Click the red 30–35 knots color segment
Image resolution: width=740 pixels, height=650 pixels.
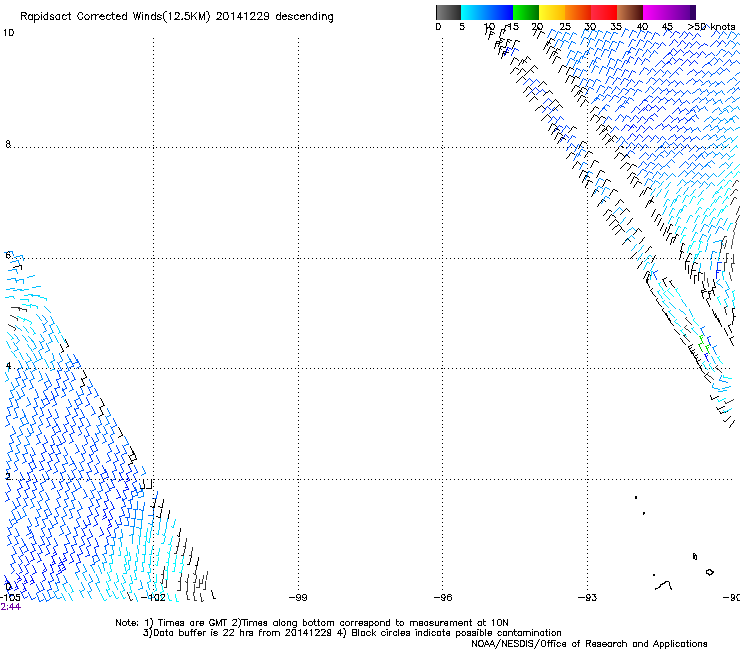604,12
